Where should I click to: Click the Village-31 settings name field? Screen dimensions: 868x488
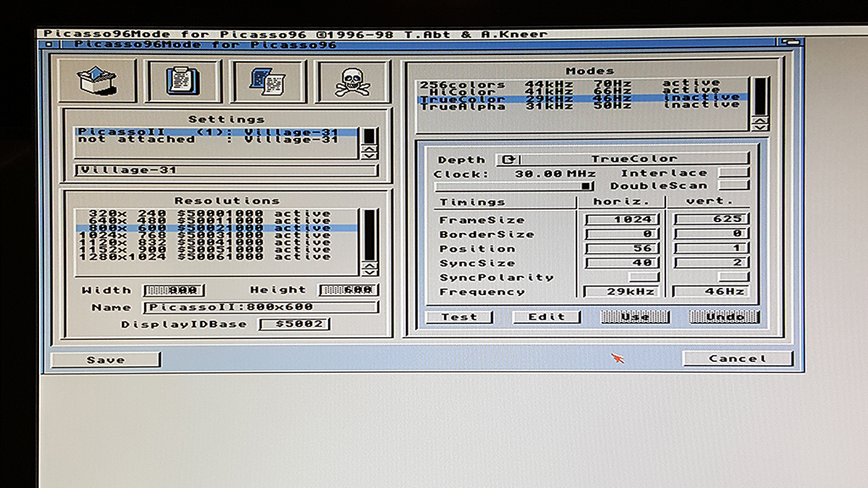click(227, 170)
